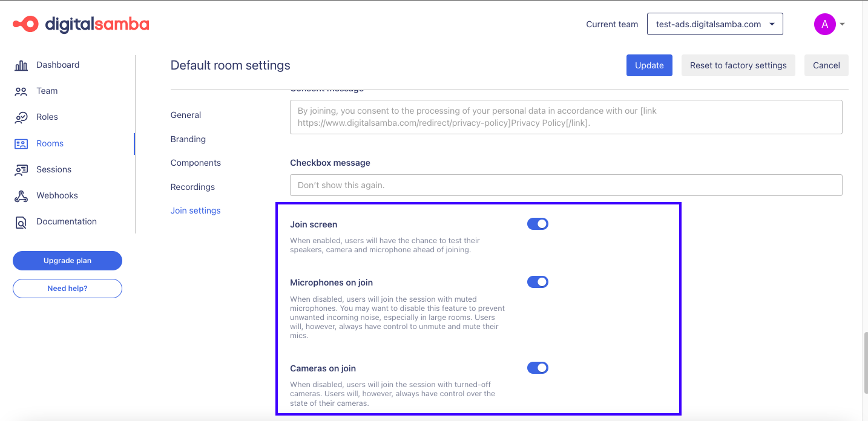Disable the Join screen toggle

[x=538, y=224]
